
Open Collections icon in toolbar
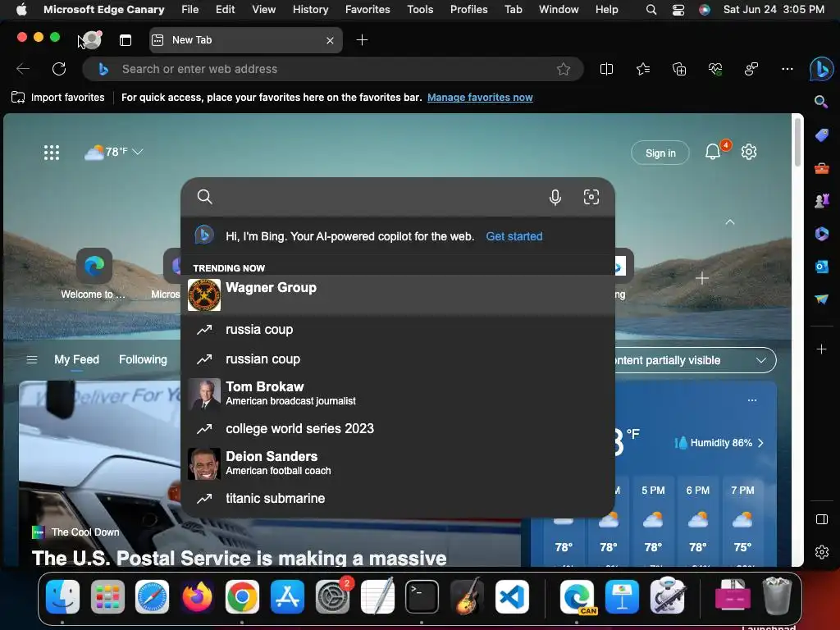pos(679,69)
